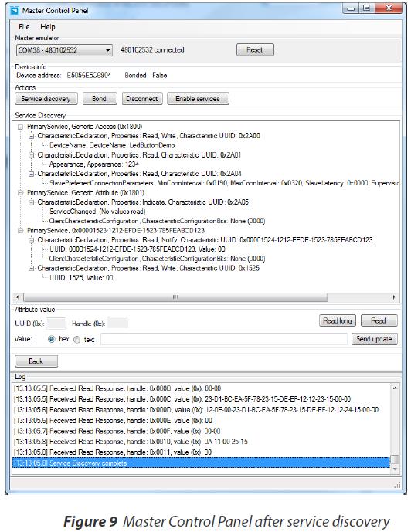Collapse the characteristic declaration UUID 0x2A04

31,174
